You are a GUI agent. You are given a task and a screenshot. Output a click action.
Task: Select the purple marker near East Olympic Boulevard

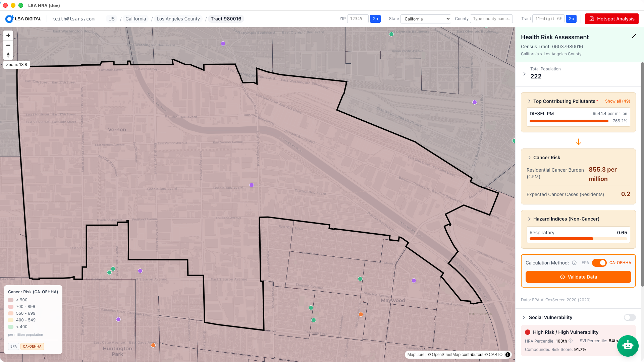tap(223, 44)
